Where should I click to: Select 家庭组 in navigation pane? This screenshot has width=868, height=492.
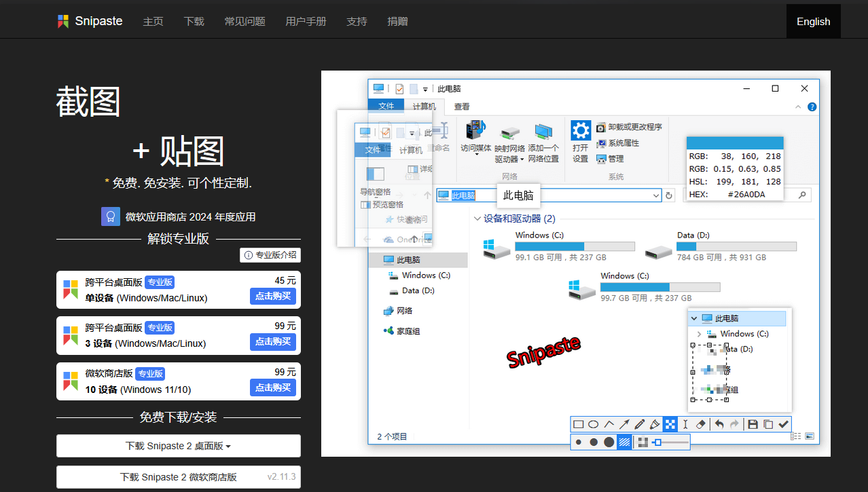[402, 331]
